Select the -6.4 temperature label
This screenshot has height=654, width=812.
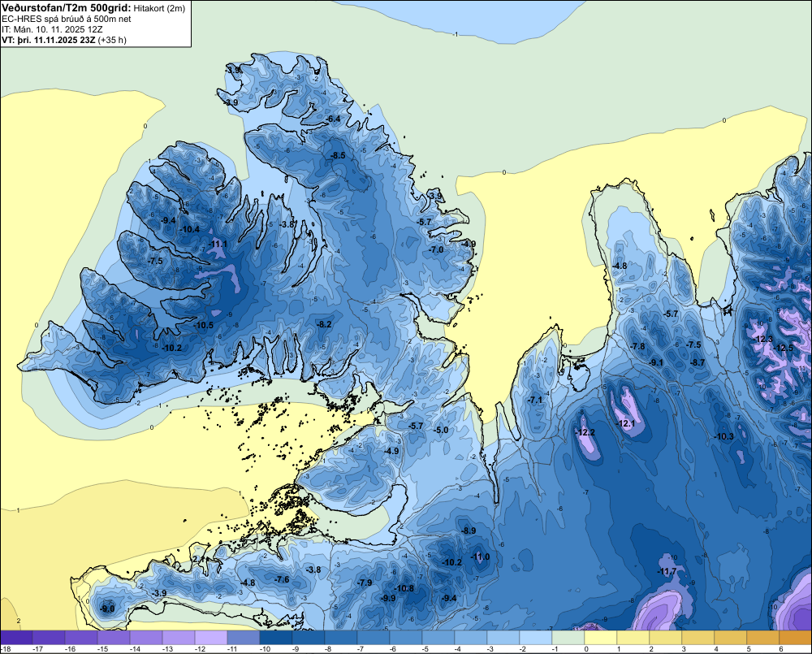(333, 119)
